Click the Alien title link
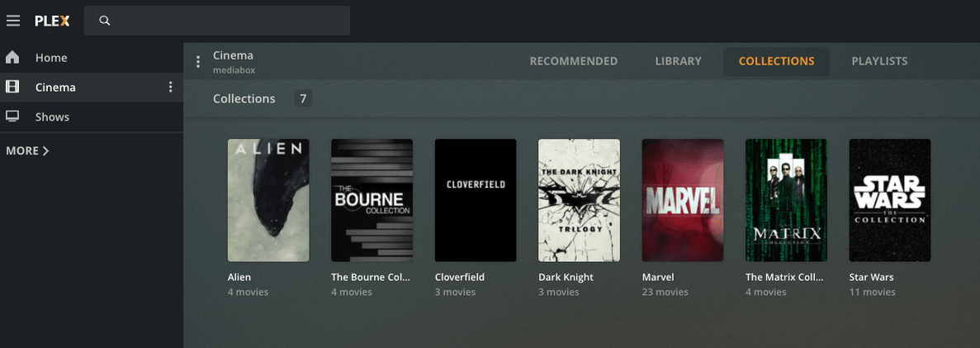 tap(239, 277)
